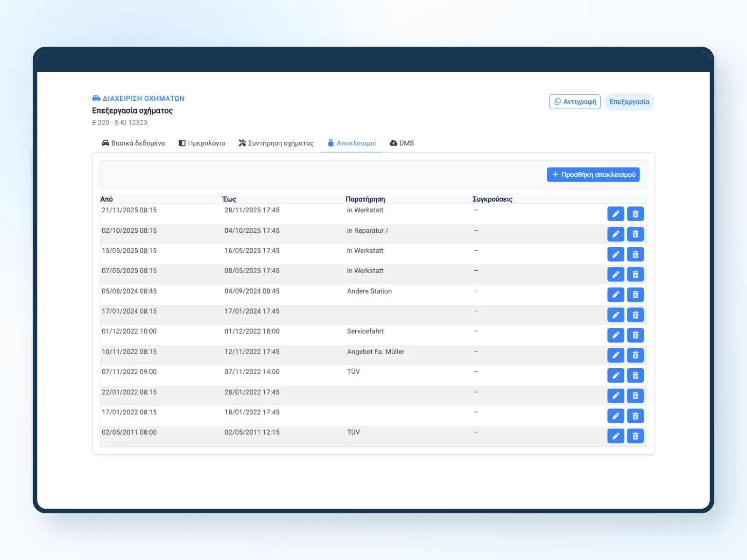Select the Επεξεργασία button
This screenshot has height=560, width=747.
629,102
